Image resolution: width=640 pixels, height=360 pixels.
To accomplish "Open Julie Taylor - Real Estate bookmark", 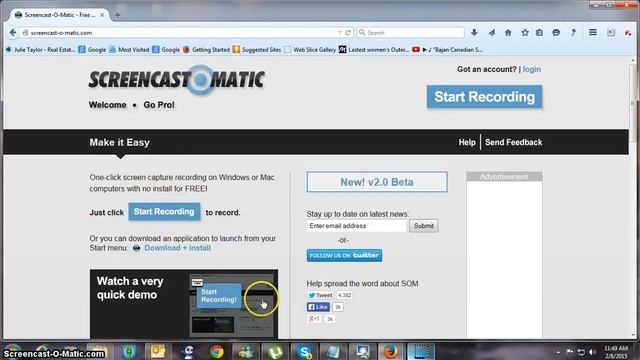I will tap(40, 49).
